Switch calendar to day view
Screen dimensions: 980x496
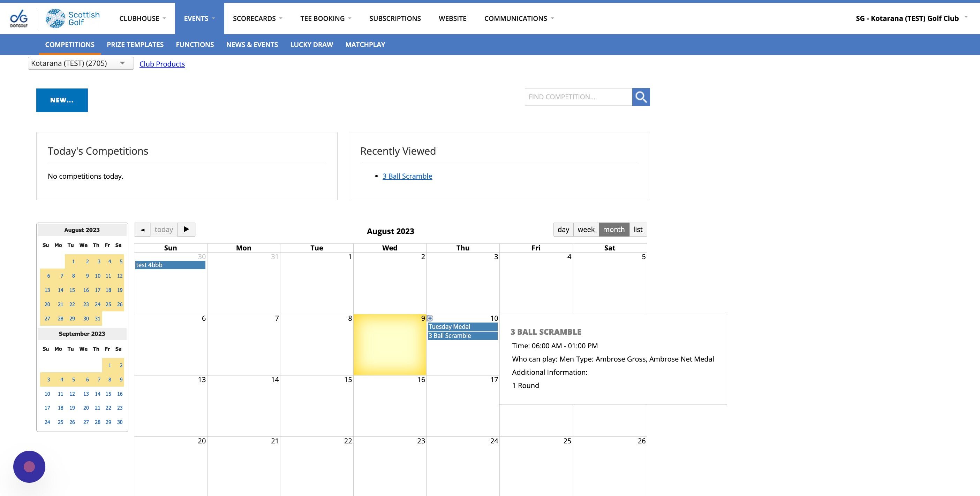click(563, 230)
